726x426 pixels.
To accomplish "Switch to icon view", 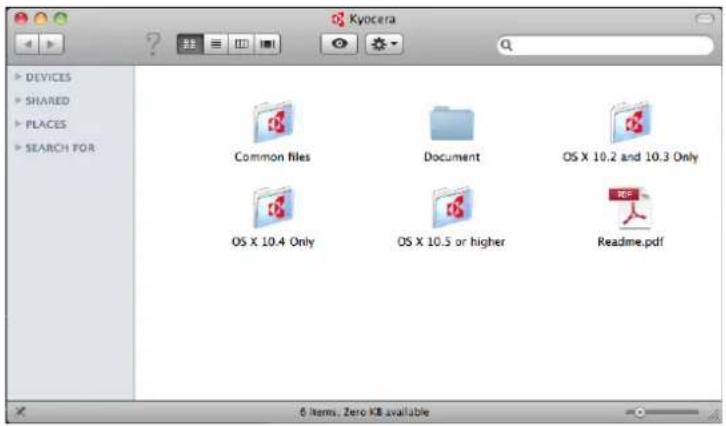I will click(190, 44).
